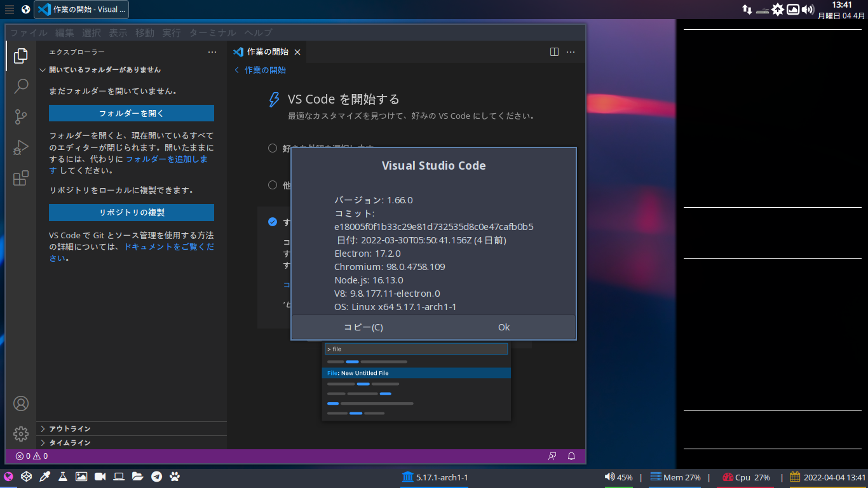Open the ターミナル menu

pos(213,33)
